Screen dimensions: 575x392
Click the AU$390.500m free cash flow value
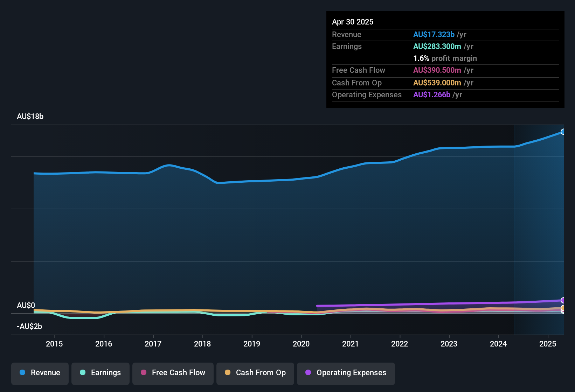coord(437,70)
